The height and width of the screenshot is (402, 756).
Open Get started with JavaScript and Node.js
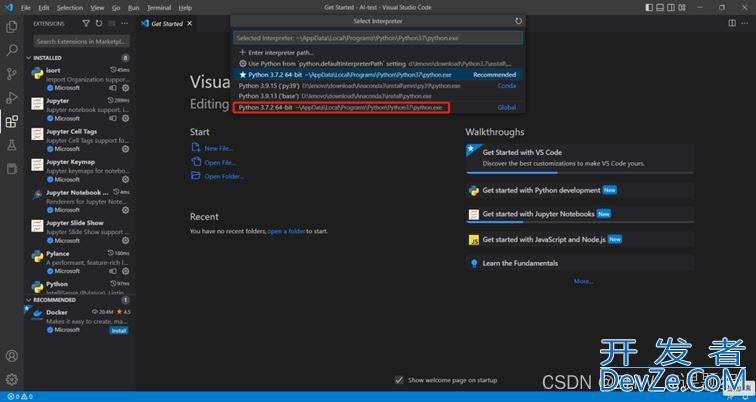(x=580, y=240)
